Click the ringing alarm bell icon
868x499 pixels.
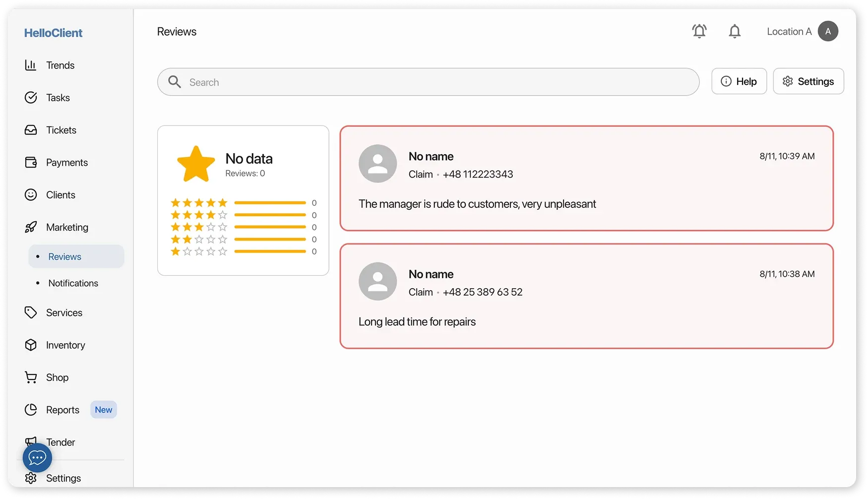pyautogui.click(x=699, y=31)
